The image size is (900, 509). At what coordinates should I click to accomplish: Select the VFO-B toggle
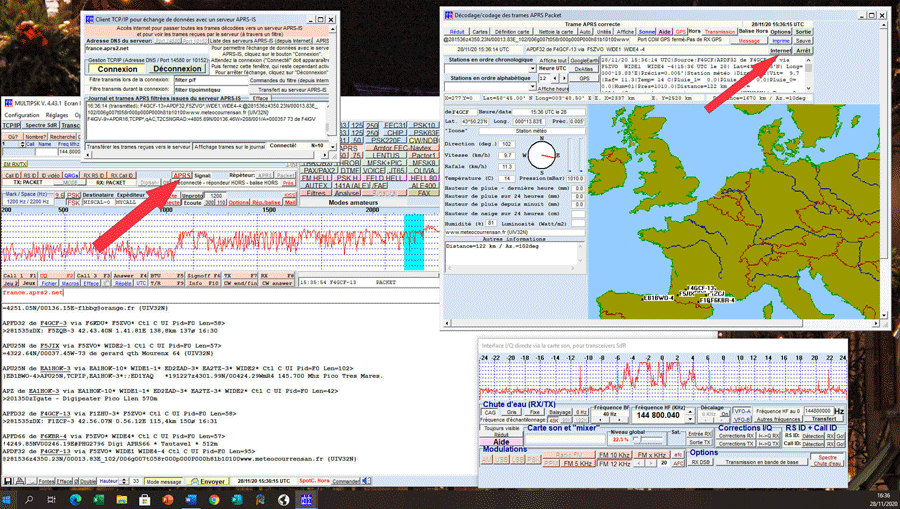[x=742, y=419]
